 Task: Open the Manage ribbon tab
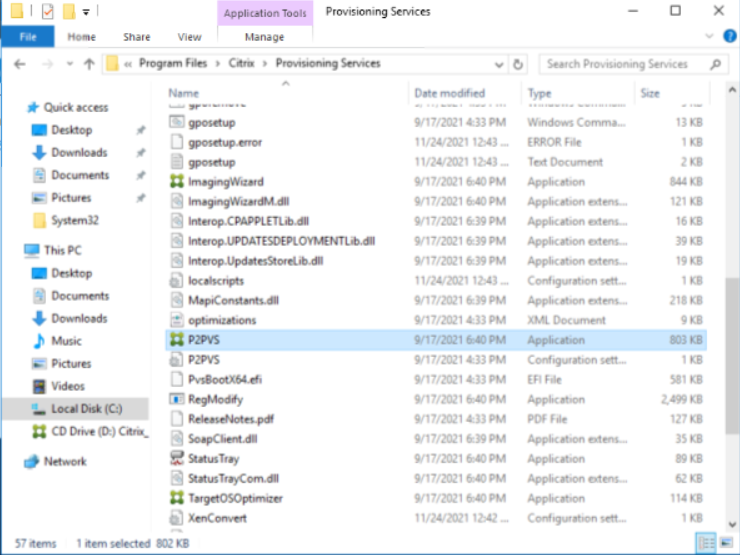tap(264, 37)
